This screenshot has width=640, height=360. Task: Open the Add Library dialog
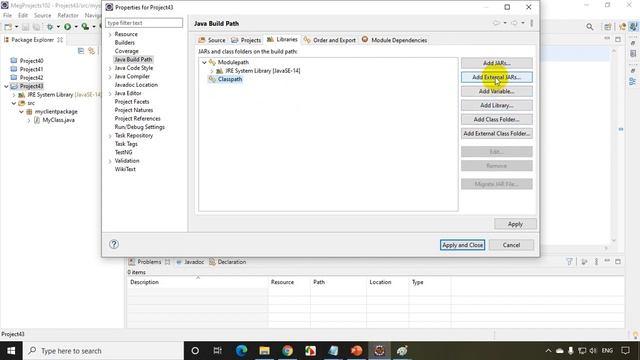(x=496, y=105)
